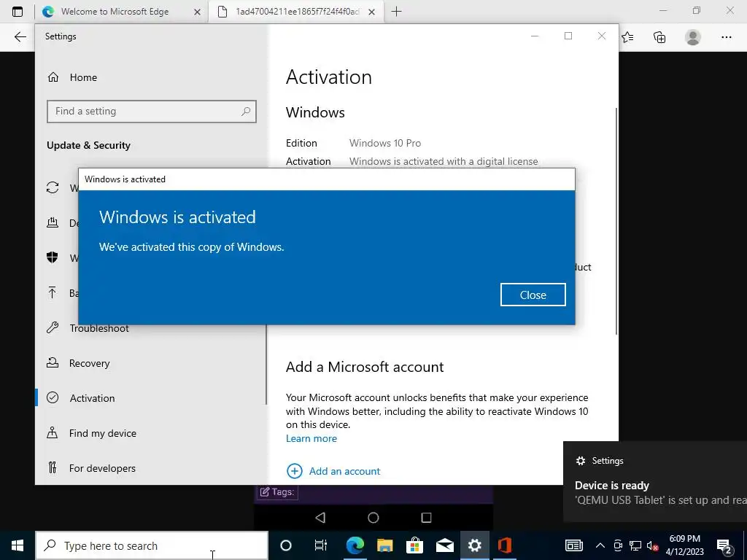Click the Device is ready notification
This screenshot has height=560, width=747.
pos(655,481)
